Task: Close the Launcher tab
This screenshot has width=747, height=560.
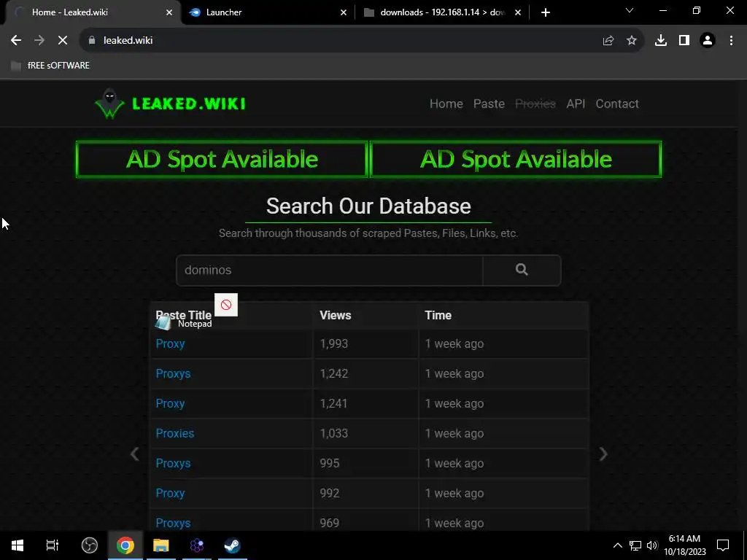Action: [x=344, y=12]
